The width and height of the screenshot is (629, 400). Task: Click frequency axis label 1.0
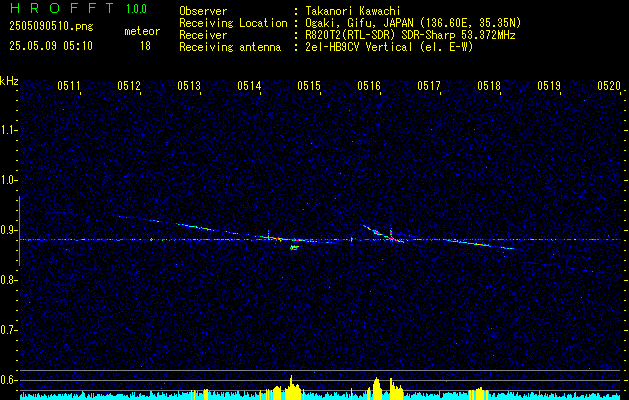coord(8,180)
